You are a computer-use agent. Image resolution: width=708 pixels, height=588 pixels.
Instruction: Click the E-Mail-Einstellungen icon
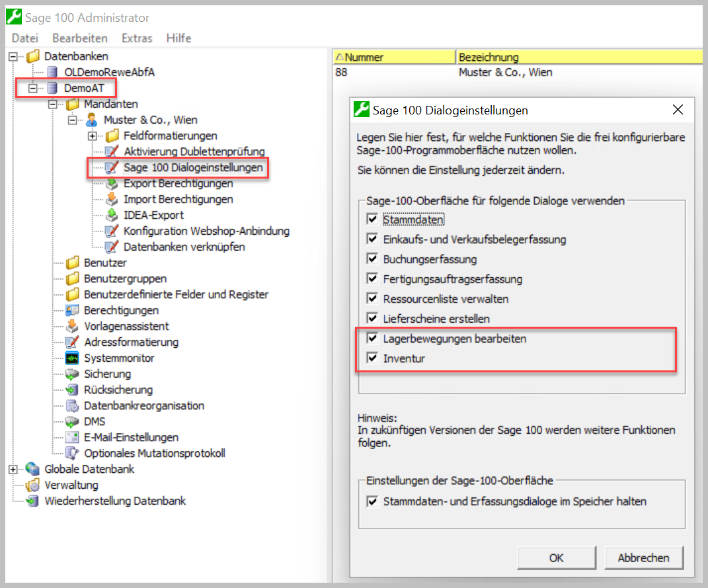(72, 437)
